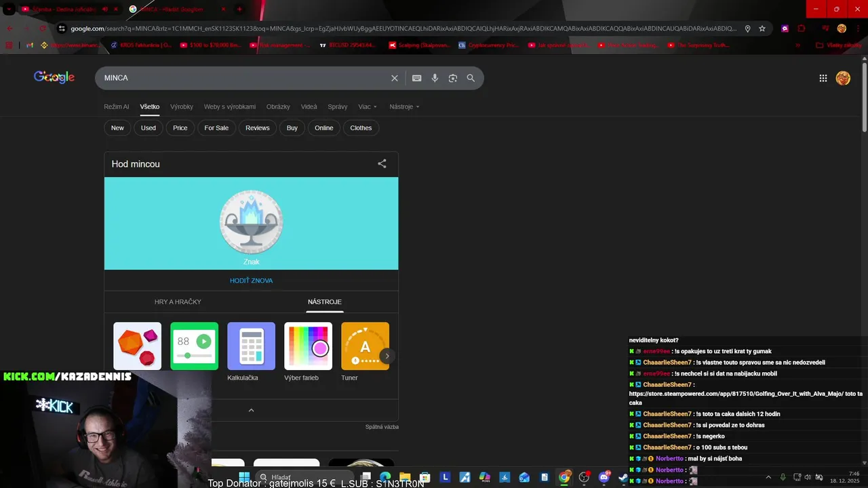This screenshot has width=868, height=488.
Task: Flip the coin showing Znak
Action: pos(251,222)
